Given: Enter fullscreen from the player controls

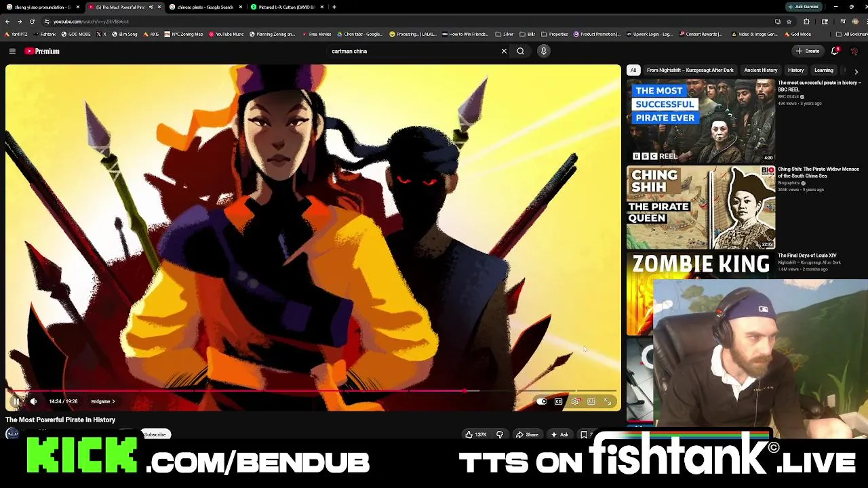Looking at the screenshot, I should pyautogui.click(x=608, y=401).
